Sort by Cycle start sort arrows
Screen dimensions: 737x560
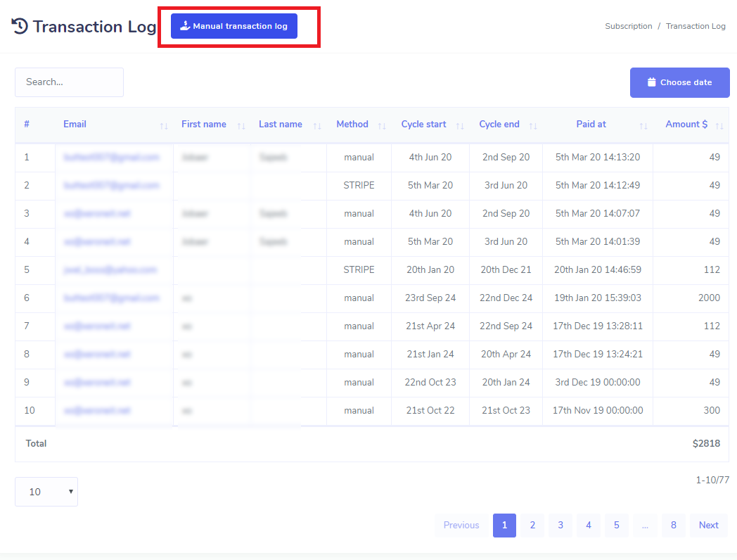[460, 126]
